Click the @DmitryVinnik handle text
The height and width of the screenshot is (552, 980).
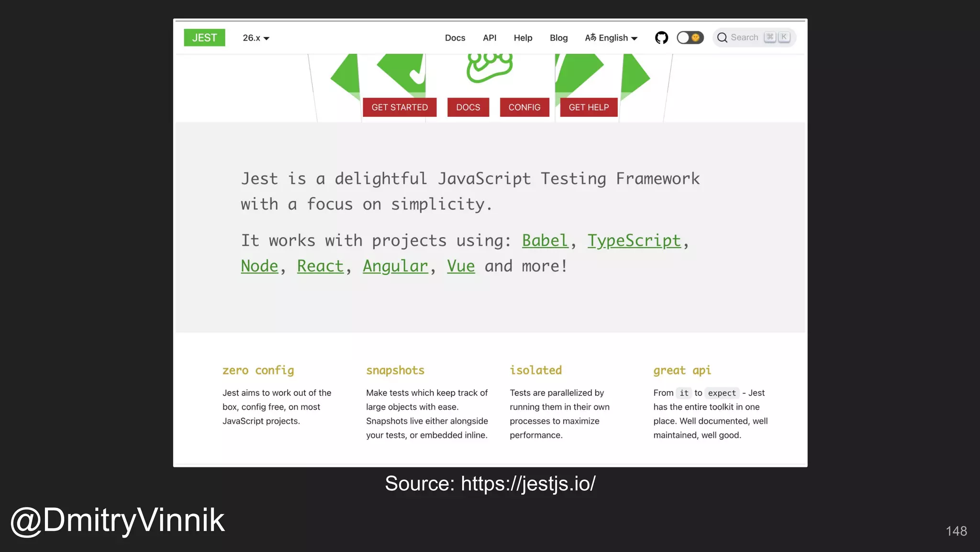(x=117, y=521)
